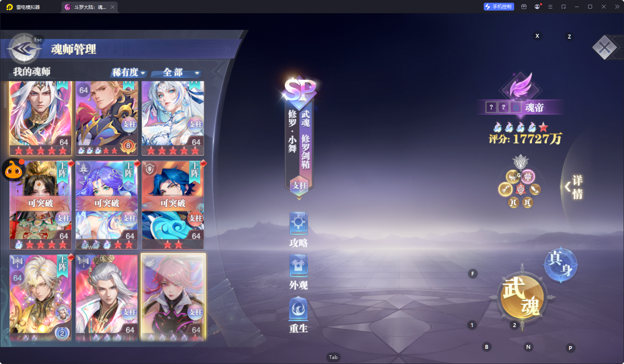Open the emulator hamburger menu
This screenshot has height=364, width=624.
[550, 7]
